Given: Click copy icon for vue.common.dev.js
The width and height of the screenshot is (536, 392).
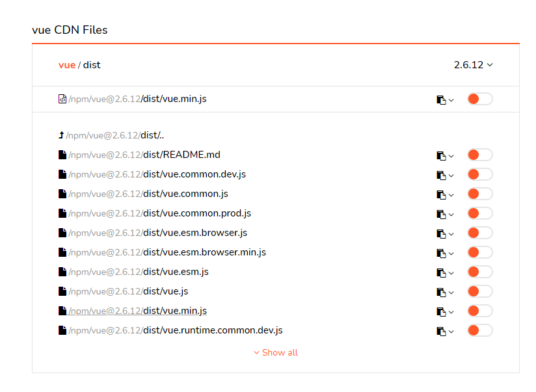Looking at the screenshot, I should 441,175.
